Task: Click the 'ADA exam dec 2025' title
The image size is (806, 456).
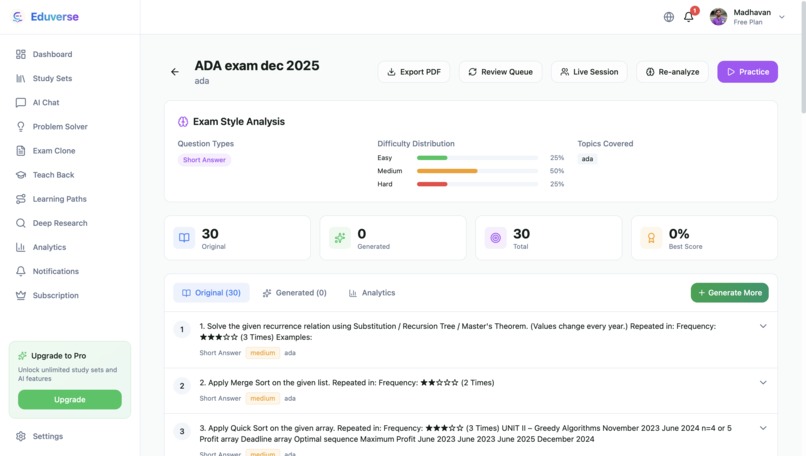Action: (x=257, y=66)
